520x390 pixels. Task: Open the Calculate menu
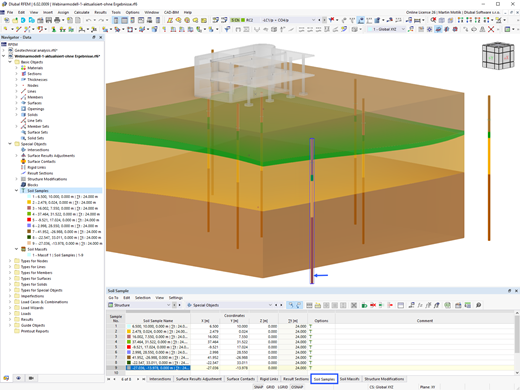click(x=81, y=12)
